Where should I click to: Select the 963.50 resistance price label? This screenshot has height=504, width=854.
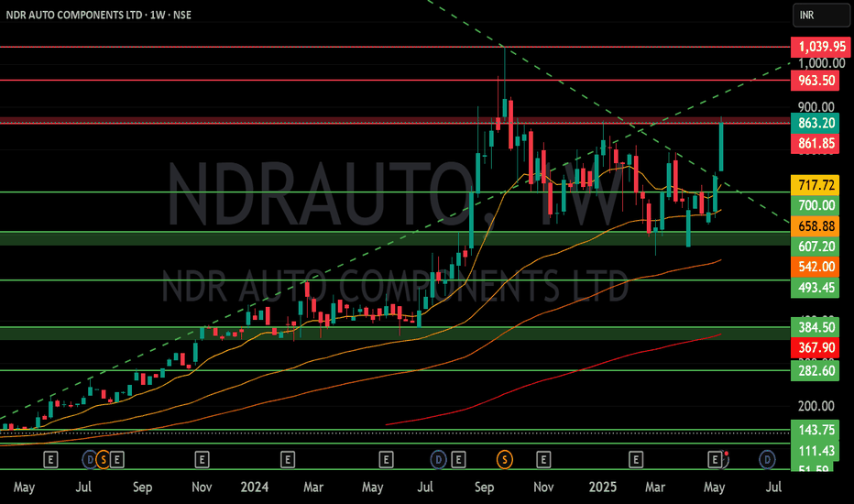(816, 81)
